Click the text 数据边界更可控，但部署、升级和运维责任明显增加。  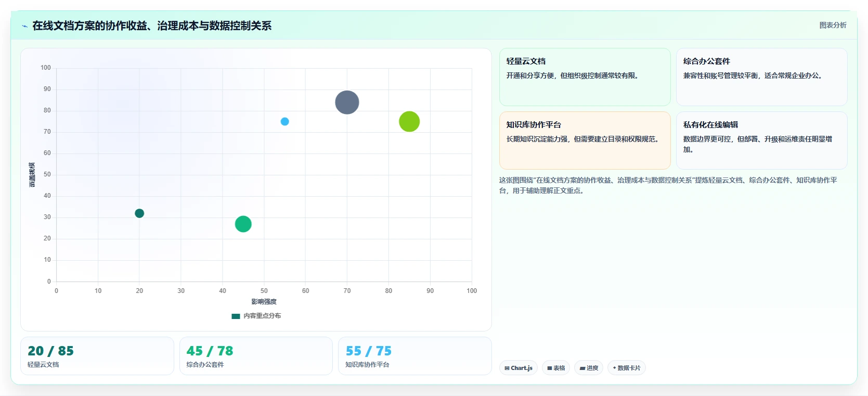pos(758,144)
